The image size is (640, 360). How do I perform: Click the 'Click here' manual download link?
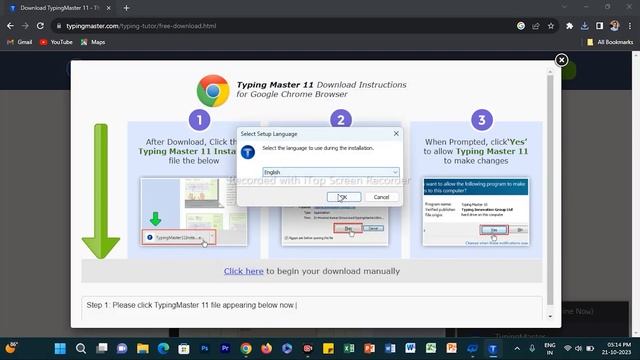[243, 271]
